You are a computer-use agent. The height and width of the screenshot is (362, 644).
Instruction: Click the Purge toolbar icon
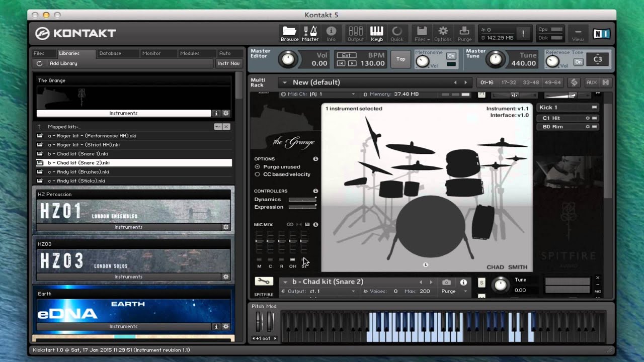pyautogui.click(x=464, y=34)
